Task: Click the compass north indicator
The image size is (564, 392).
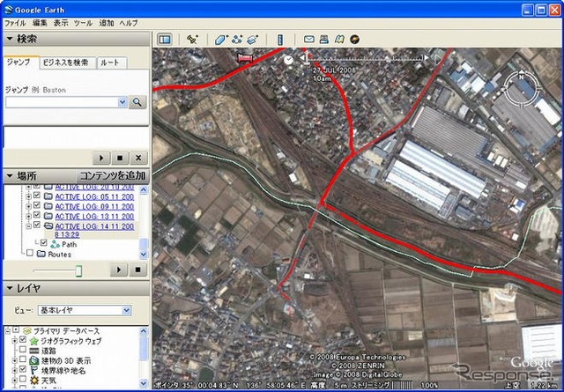Action: pyautogui.click(x=521, y=77)
